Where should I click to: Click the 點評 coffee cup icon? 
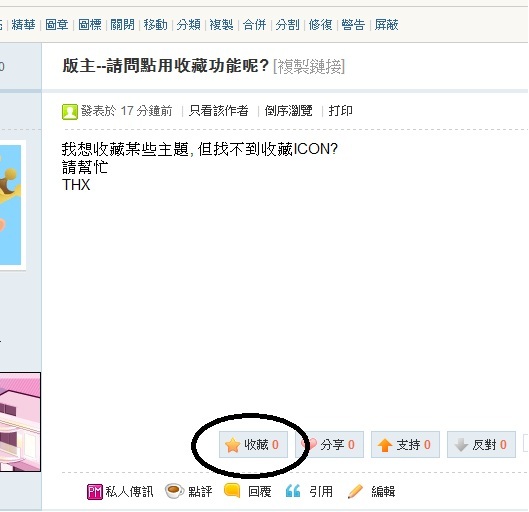[174, 491]
